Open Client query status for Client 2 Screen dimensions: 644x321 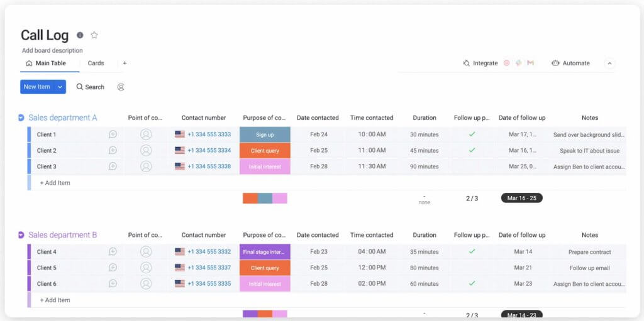(x=265, y=151)
